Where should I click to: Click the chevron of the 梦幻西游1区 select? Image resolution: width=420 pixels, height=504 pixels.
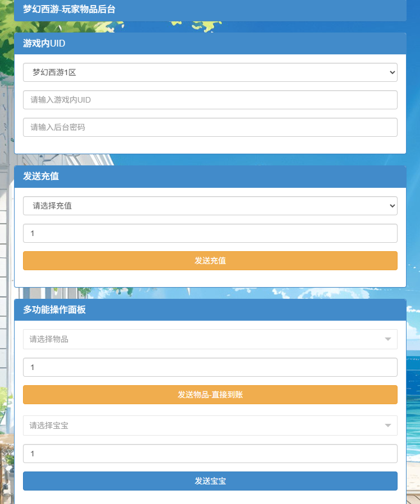pyautogui.click(x=391, y=72)
